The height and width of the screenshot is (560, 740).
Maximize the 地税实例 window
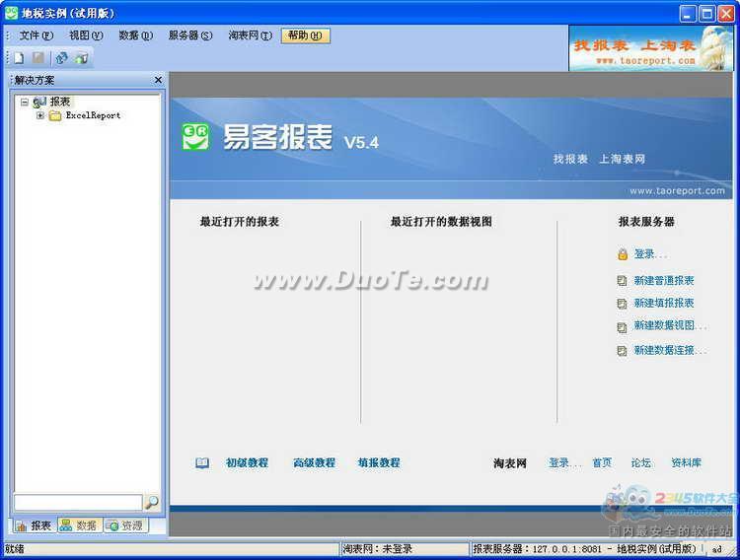coord(707,14)
